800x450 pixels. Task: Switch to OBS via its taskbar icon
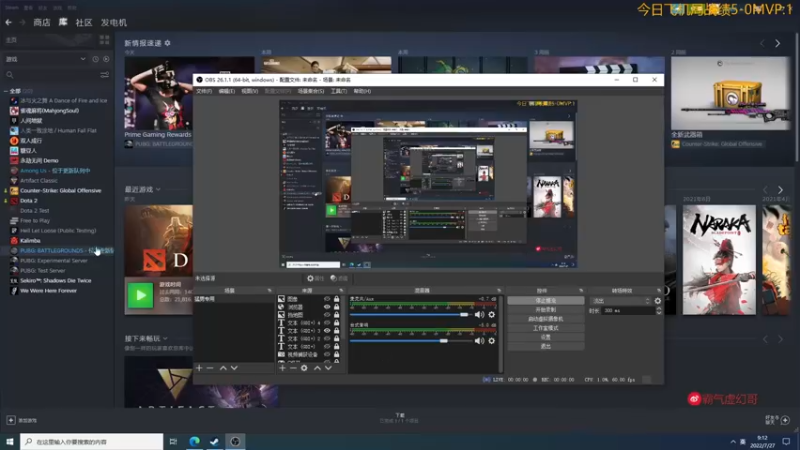235,441
